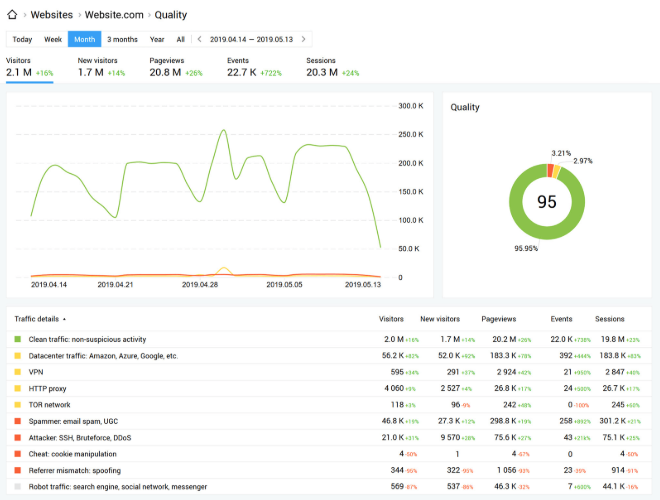Show All time period

click(x=181, y=39)
